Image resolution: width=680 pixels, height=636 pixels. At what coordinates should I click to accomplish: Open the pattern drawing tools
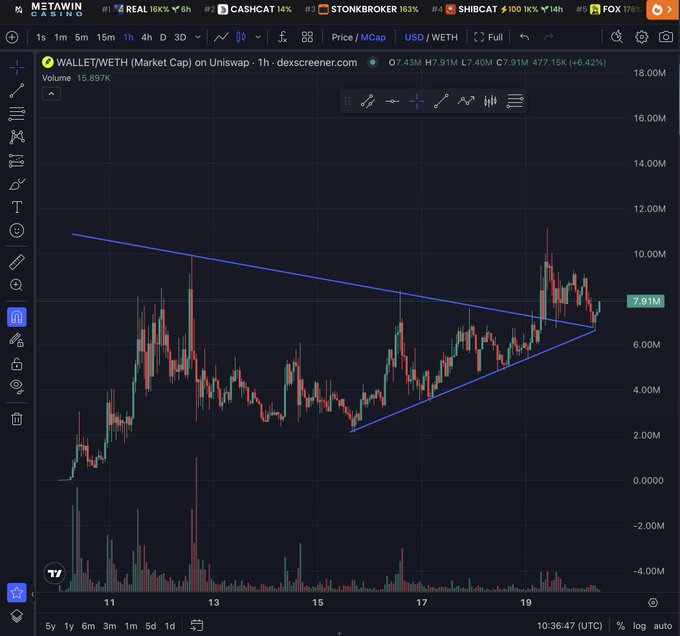(17, 137)
